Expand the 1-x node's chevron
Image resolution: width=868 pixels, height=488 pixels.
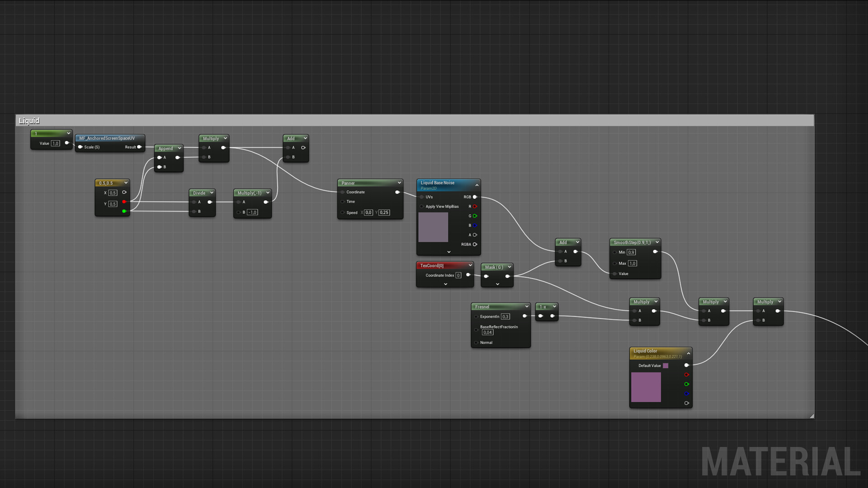554,306
